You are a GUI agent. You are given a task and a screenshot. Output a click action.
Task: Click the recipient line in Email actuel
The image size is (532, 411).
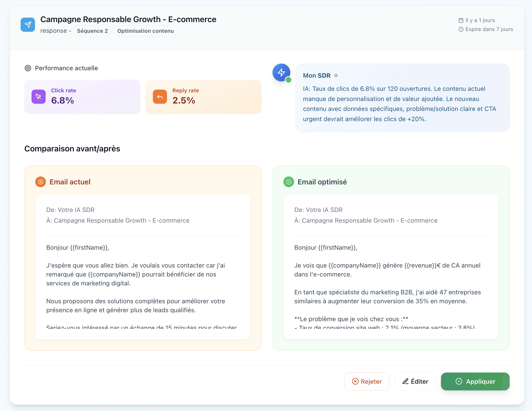point(118,221)
